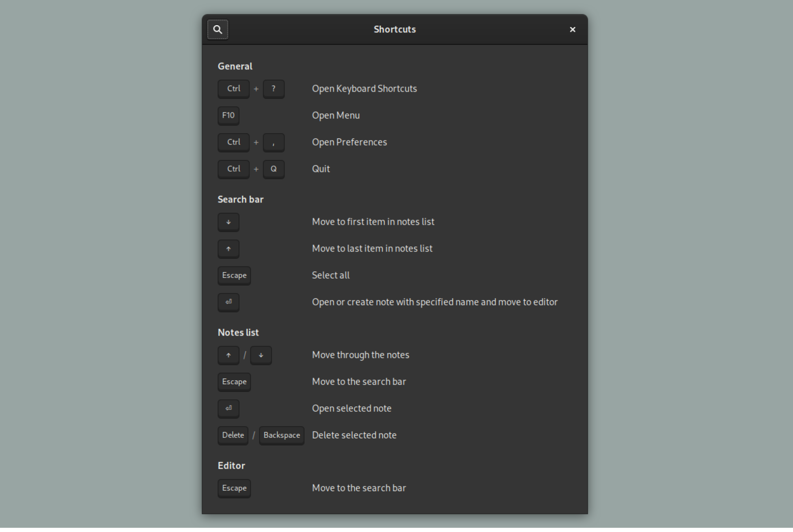Click "Move to first item in notes list"
The image size is (793, 532).
coord(373,222)
